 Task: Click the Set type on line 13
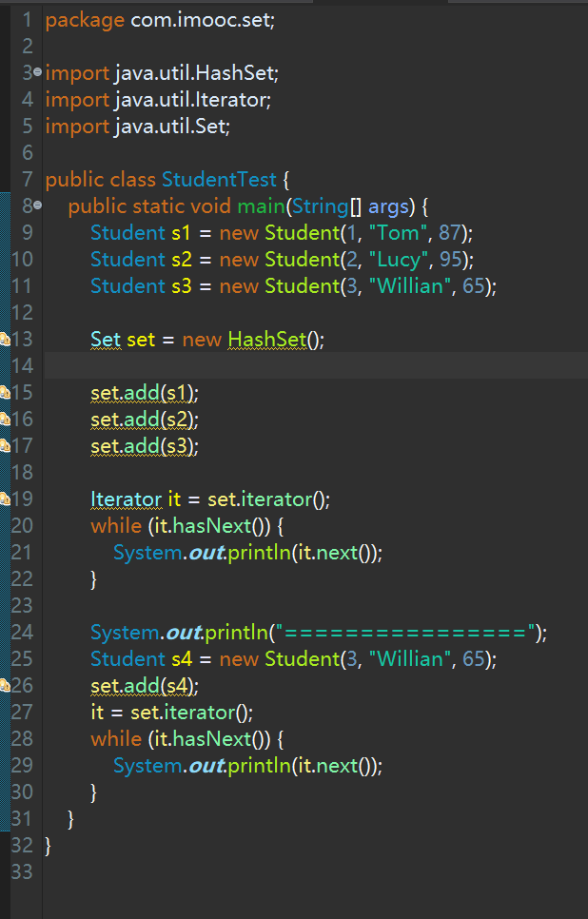(106, 340)
